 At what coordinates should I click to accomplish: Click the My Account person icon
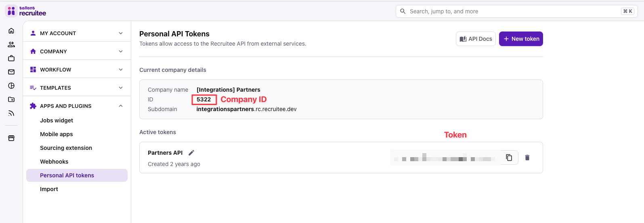point(33,33)
